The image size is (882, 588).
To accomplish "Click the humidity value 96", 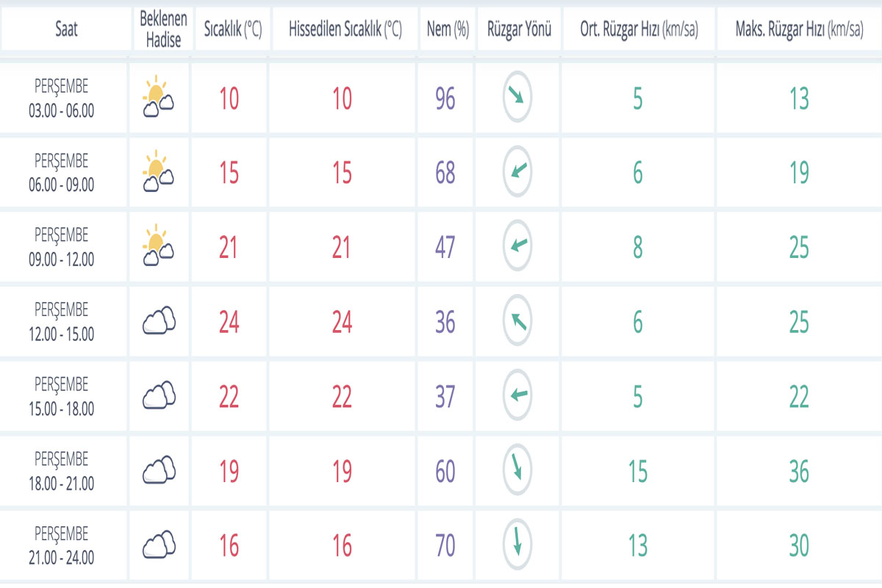I will click(x=445, y=98).
